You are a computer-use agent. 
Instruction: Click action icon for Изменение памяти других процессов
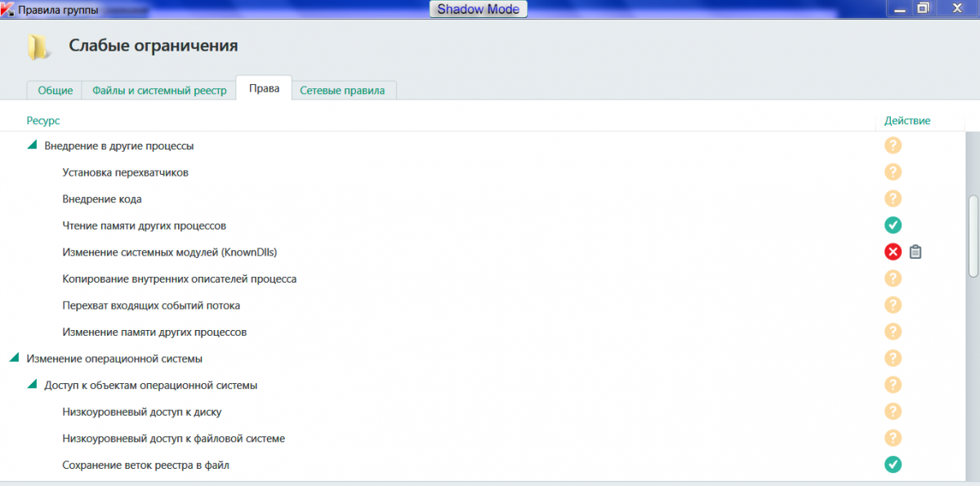tap(893, 332)
